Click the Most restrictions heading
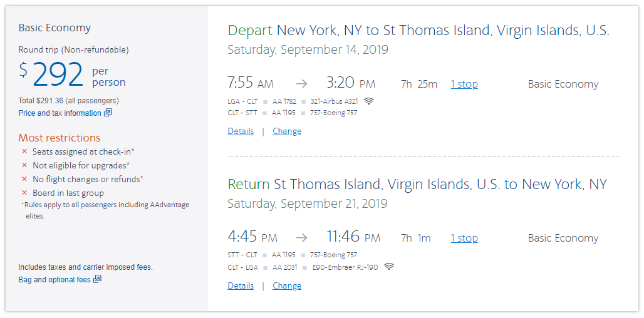 coord(59,138)
